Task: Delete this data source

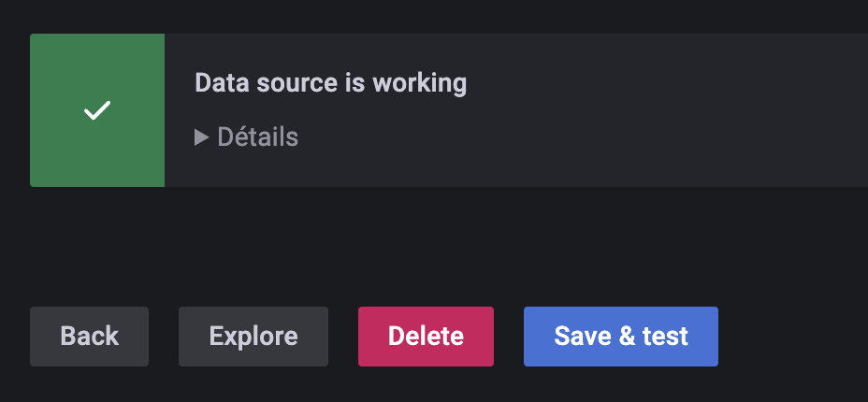Action: coord(426,337)
